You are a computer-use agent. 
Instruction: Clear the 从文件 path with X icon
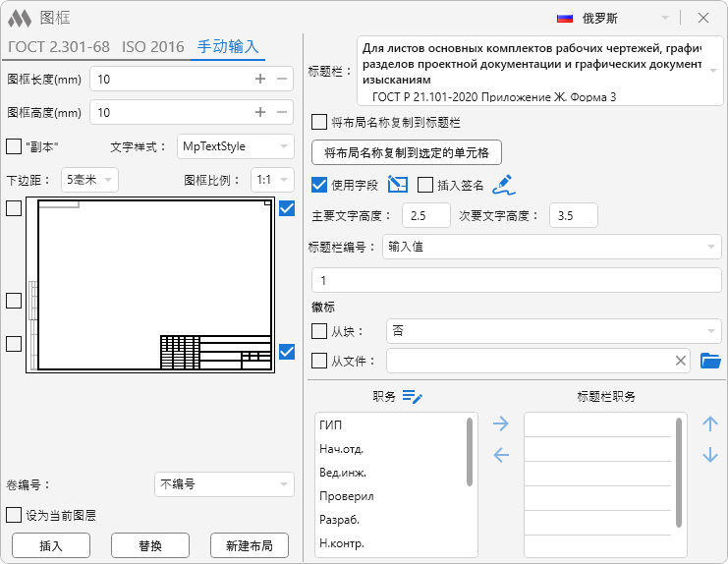tap(681, 361)
